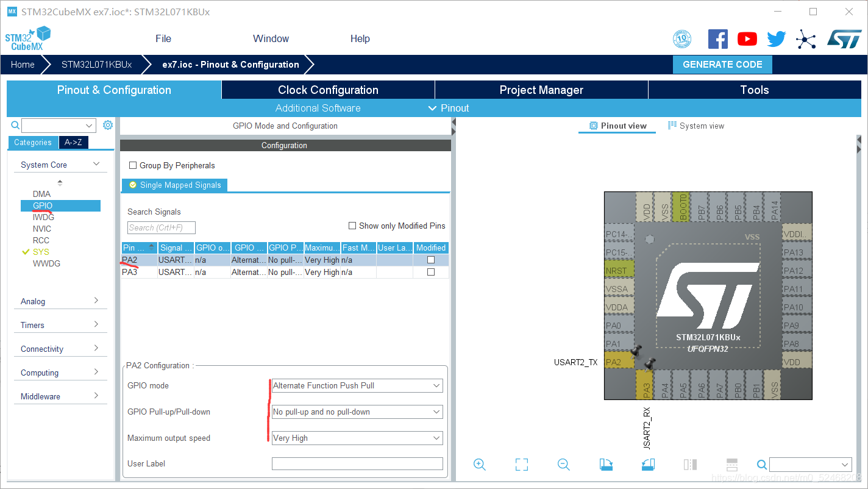Check the Modified box for PA3

click(431, 272)
